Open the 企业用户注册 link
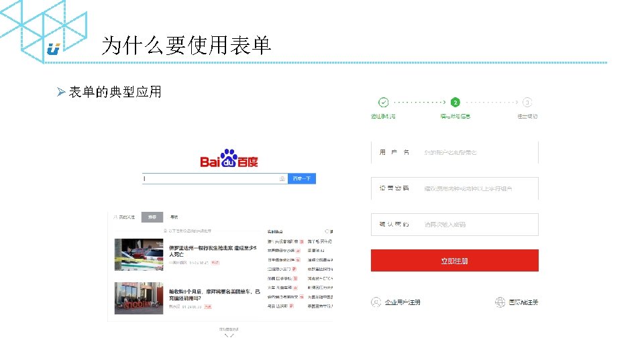 tap(402, 302)
